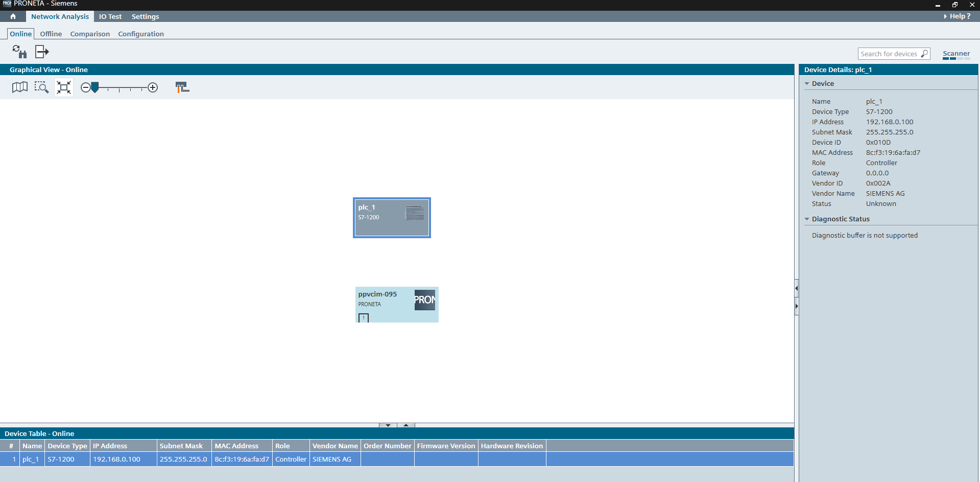980x482 pixels.
Task: Click the S7-1200 module image on plc_1
Action: click(x=415, y=213)
